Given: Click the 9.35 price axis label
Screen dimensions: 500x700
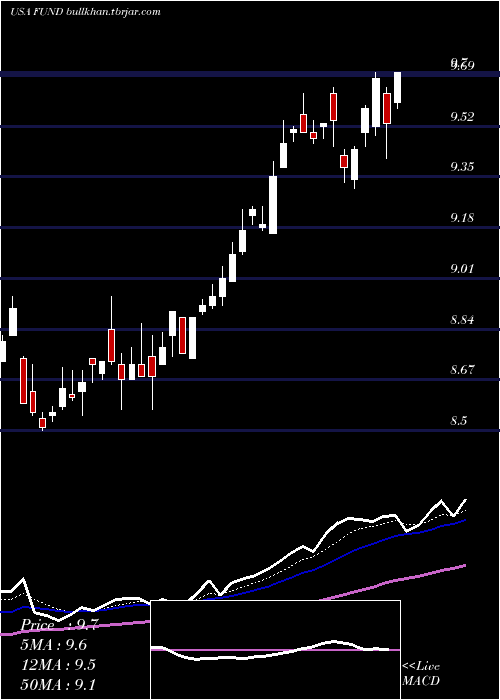Looking at the screenshot, I should 462,167.
